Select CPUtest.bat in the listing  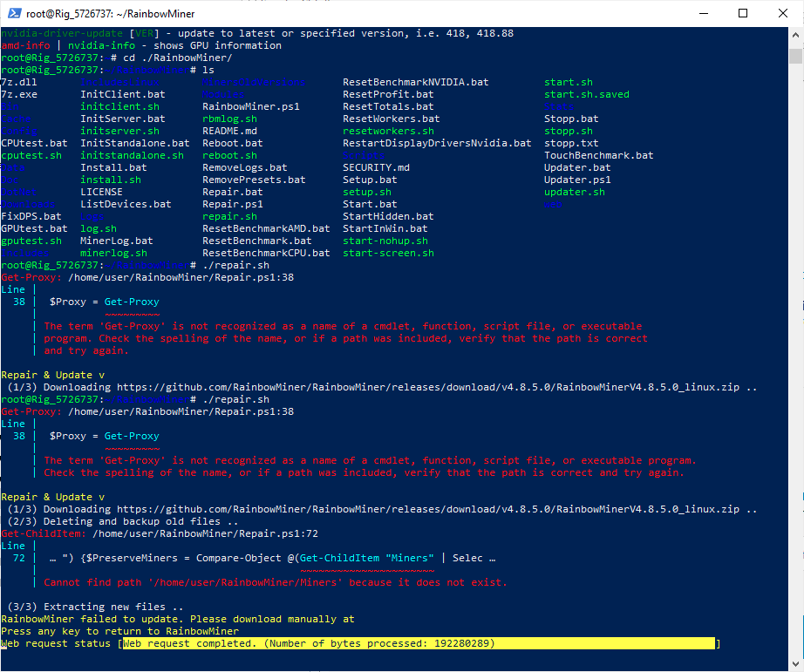34,143
